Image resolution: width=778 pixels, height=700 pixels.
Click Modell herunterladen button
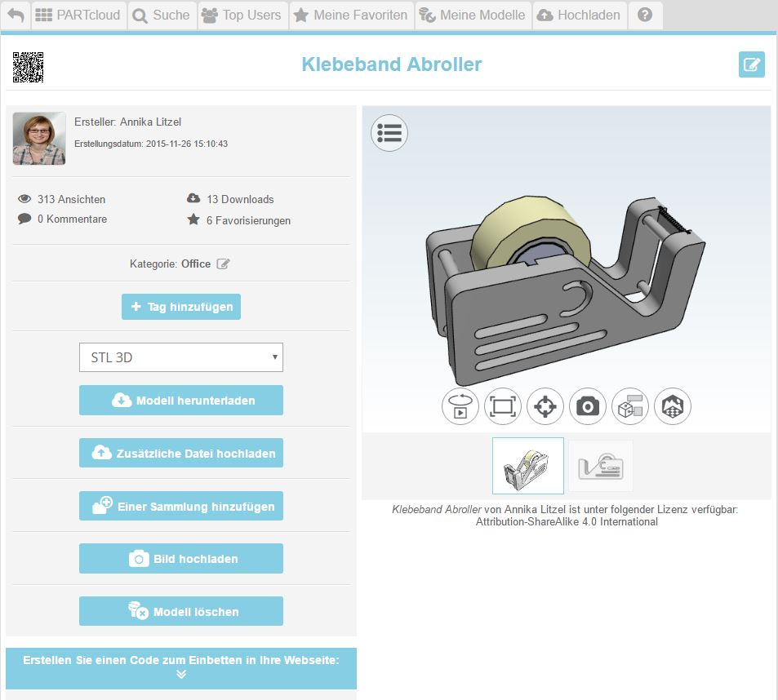181,401
